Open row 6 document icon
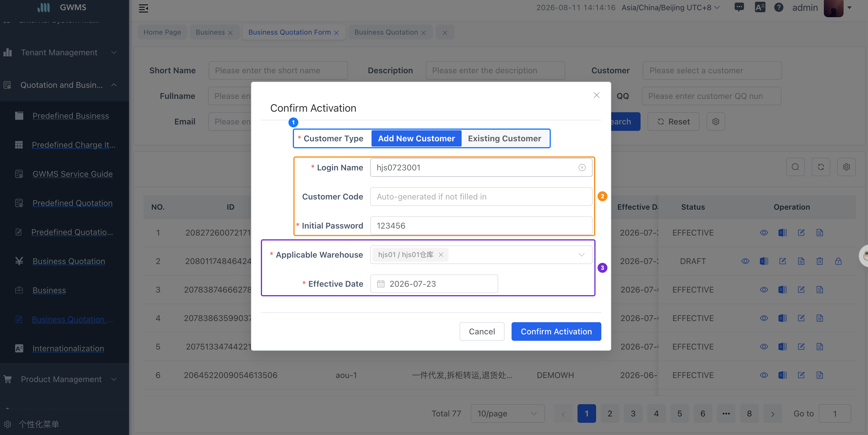 [820, 375]
